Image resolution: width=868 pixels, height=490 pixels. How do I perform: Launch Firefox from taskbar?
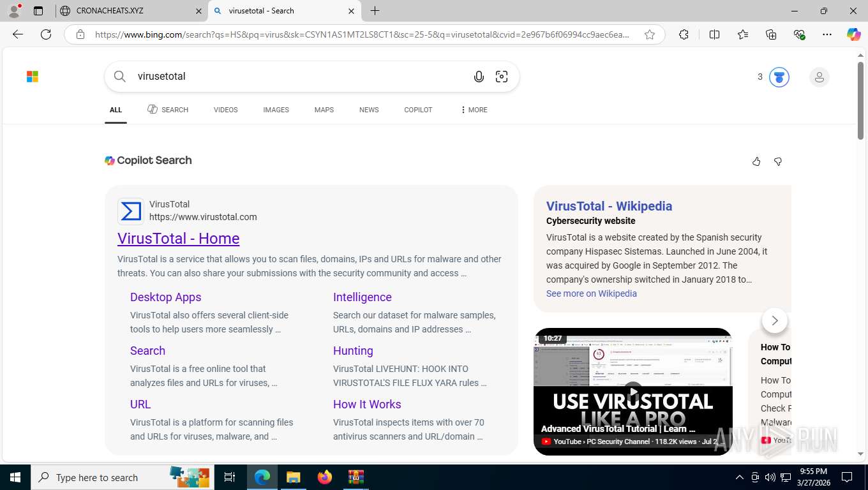point(325,477)
